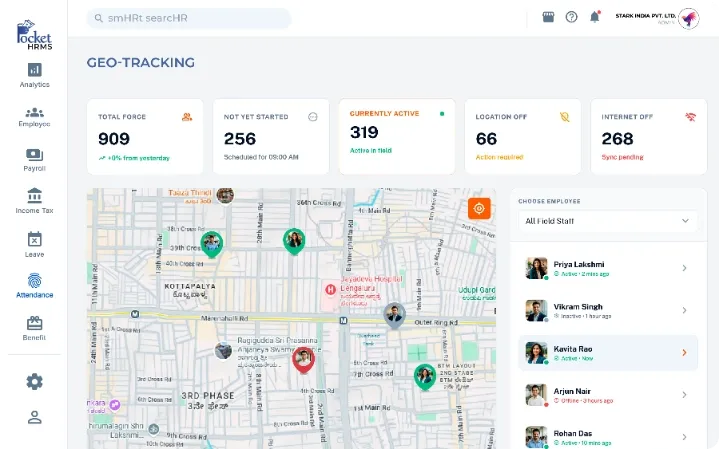Click Kavita Rao's profile photo
Screen dimensions: 719x449
536,353
